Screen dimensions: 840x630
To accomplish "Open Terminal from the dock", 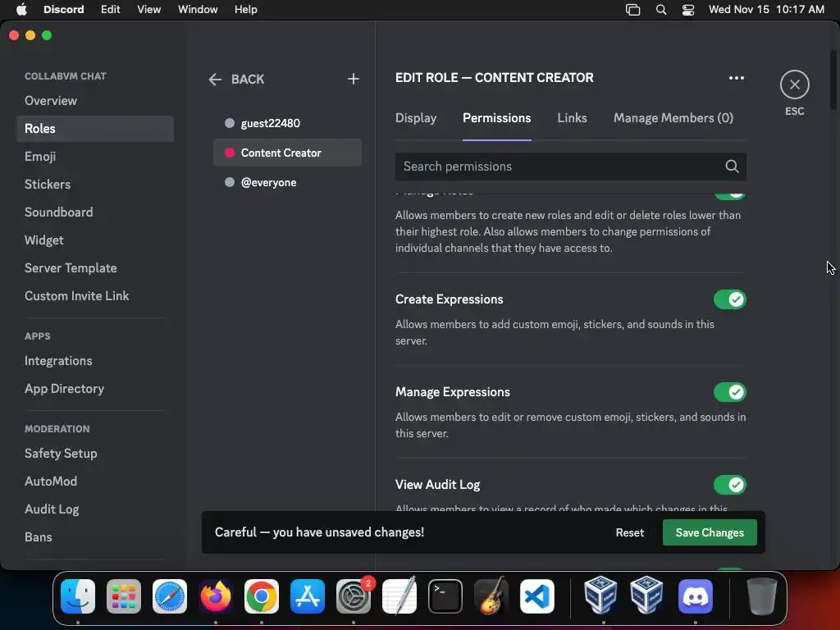I will 445,596.
